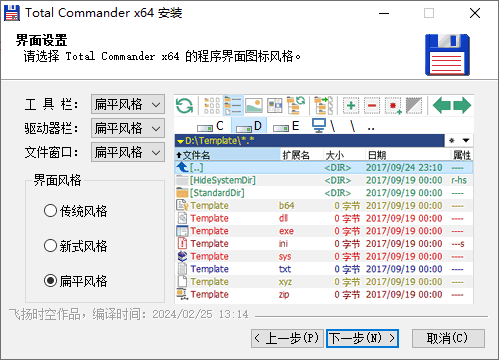Image resolution: width=499 pixels, height=360 pixels.
Task: Open the quick view panel icon
Action: click(275, 106)
